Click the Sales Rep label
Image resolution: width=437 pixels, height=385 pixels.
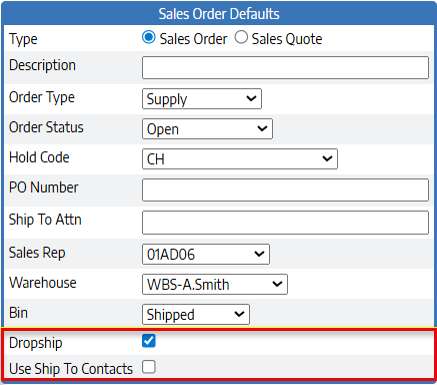[x=37, y=253]
